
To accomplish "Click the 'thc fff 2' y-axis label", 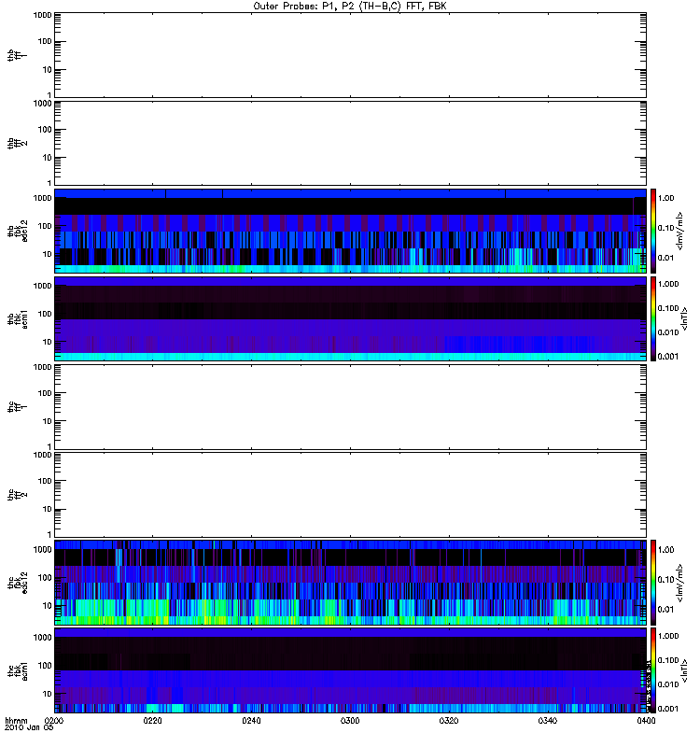I will tap(17, 495).
